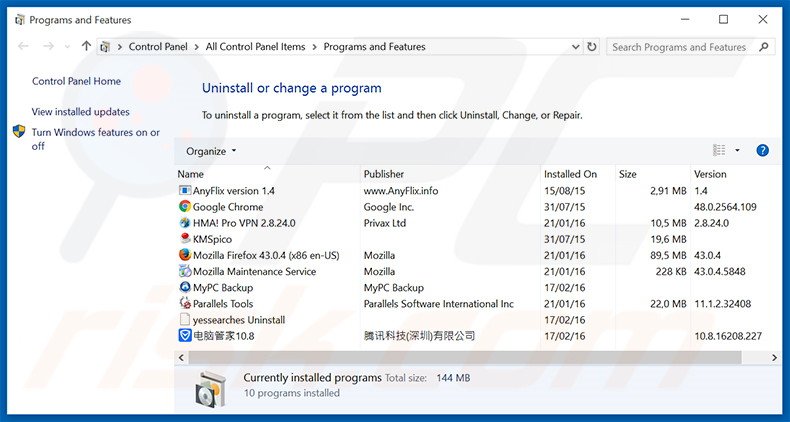The image size is (790, 422).
Task: Sort list by Installed On column
Action: pyautogui.click(x=570, y=174)
